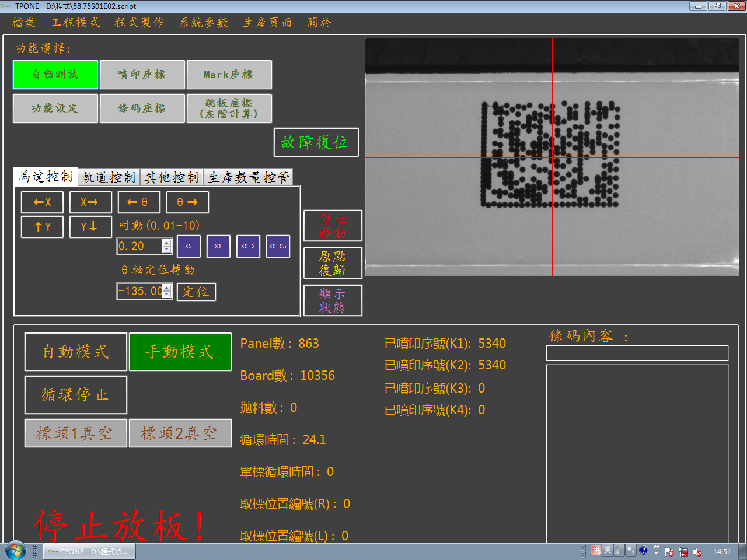The width and height of the screenshot is (747, 560).
Task: Click the Windows Start orb
Action: click(x=16, y=551)
